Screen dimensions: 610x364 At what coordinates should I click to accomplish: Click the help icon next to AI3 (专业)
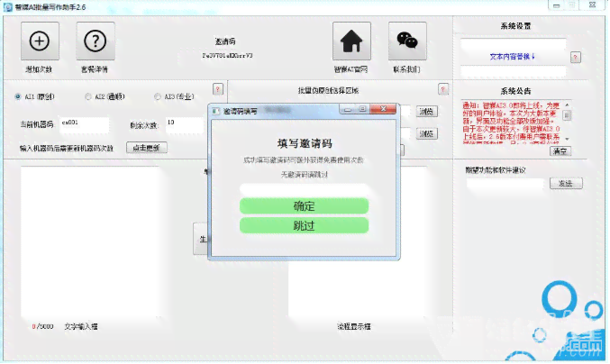[218, 89]
